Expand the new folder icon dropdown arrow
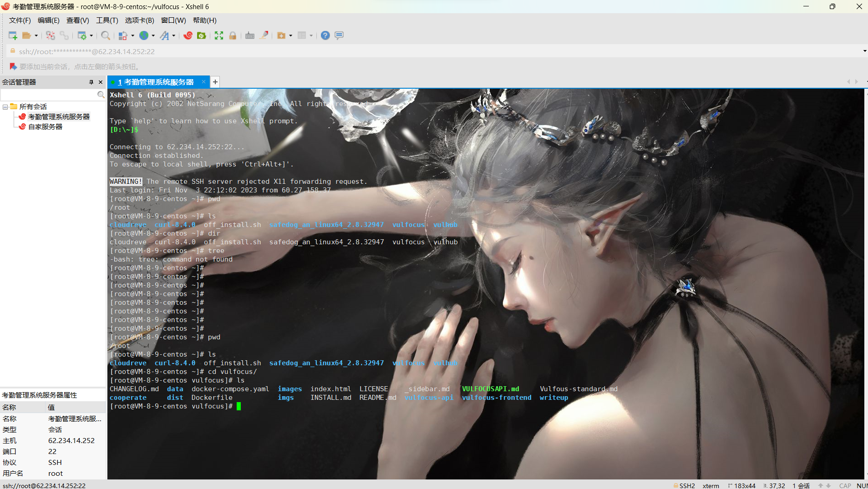Image resolution: width=868 pixels, height=489 pixels. coord(290,35)
